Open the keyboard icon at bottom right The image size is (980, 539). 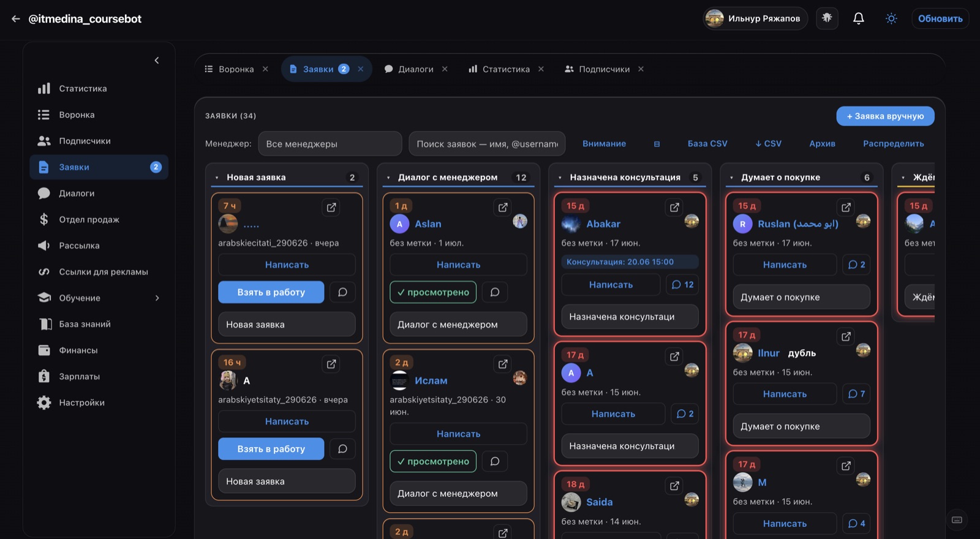957,520
